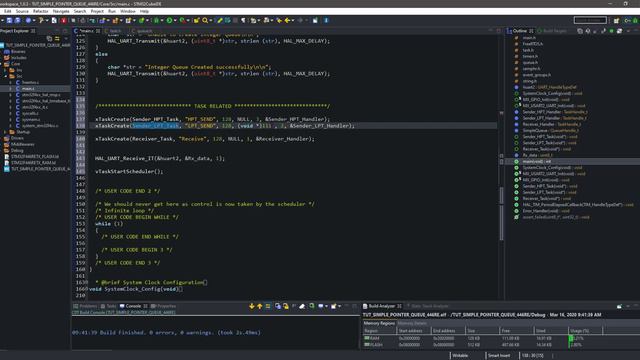The image size is (640, 360).
Task: Click the Save icon in the toolbar
Action: click(x=9, y=20)
